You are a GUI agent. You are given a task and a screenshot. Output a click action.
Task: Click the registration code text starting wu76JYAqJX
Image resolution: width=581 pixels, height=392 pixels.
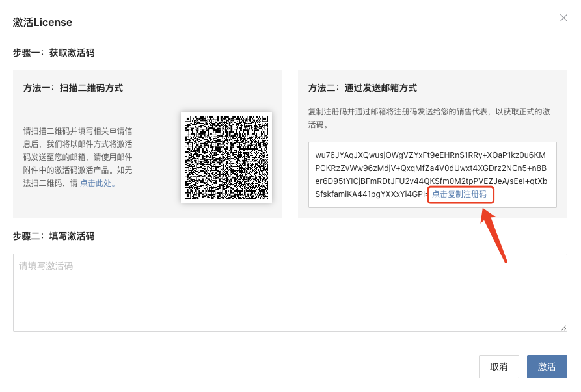point(431,175)
